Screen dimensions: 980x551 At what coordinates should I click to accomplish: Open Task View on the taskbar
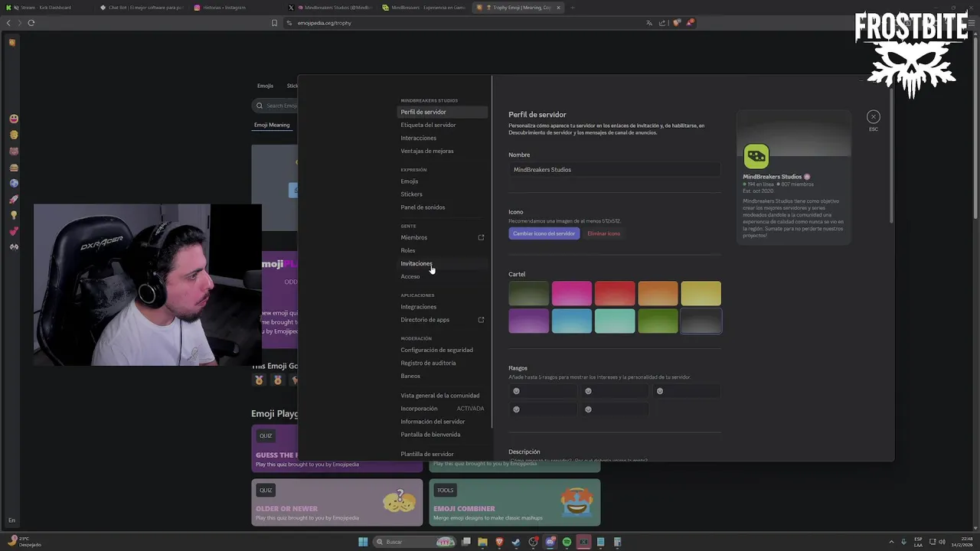point(465,542)
